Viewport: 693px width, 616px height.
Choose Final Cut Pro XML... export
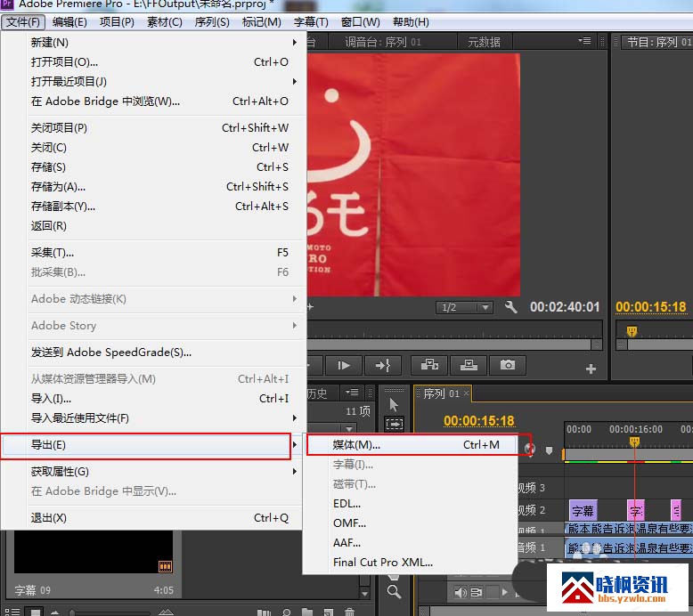click(410, 563)
